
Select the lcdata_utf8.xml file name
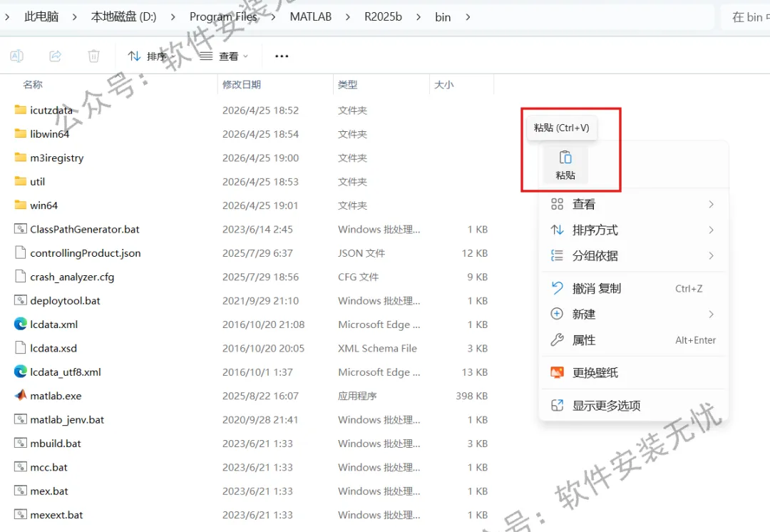click(x=66, y=372)
